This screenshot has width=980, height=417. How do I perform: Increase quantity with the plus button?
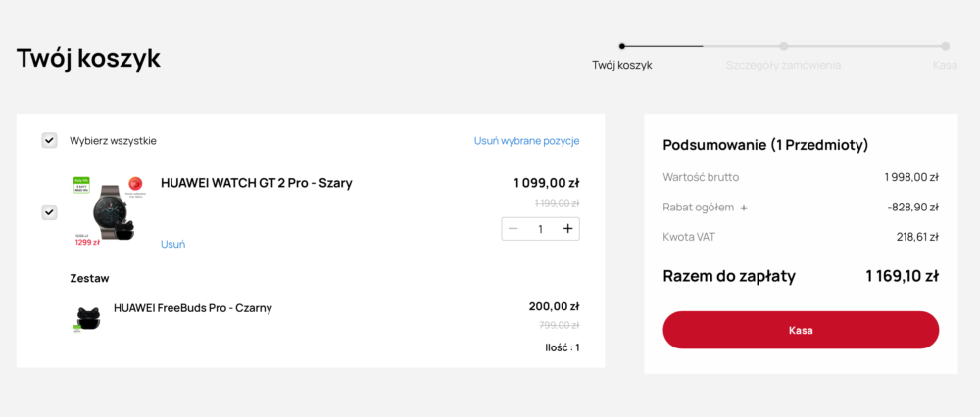pos(567,229)
